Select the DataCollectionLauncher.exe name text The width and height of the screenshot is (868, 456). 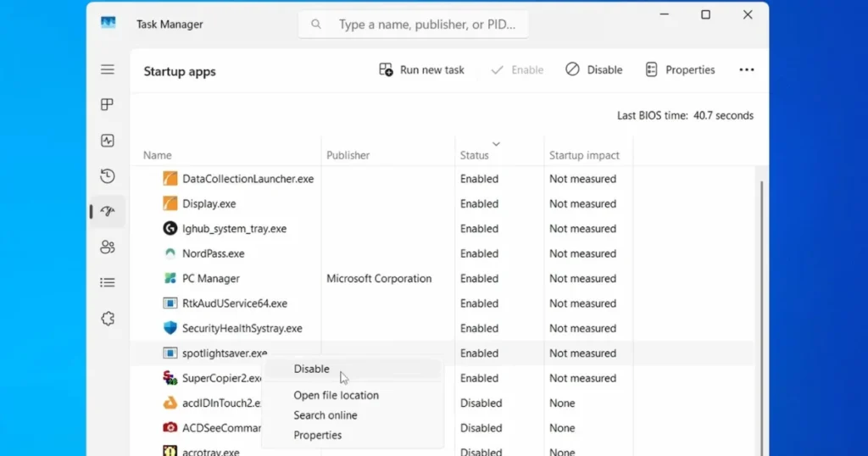click(x=248, y=179)
